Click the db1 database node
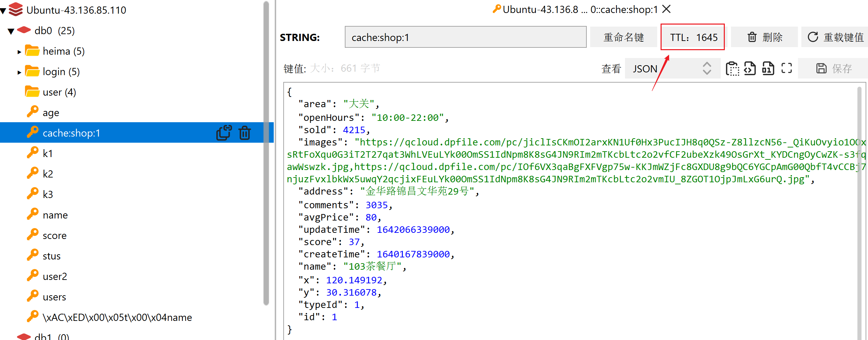The height and width of the screenshot is (340, 868). [x=52, y=337]
